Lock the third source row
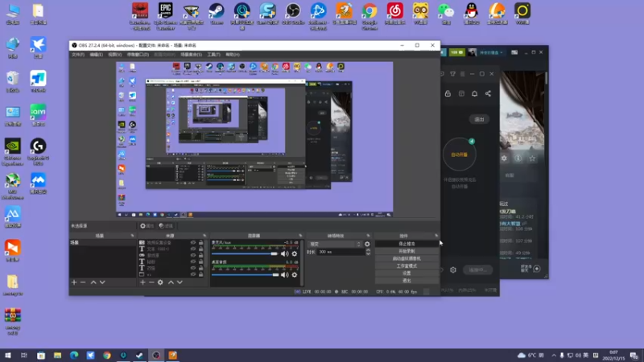The width and height of the screenshot is (644, 362). 200,255
